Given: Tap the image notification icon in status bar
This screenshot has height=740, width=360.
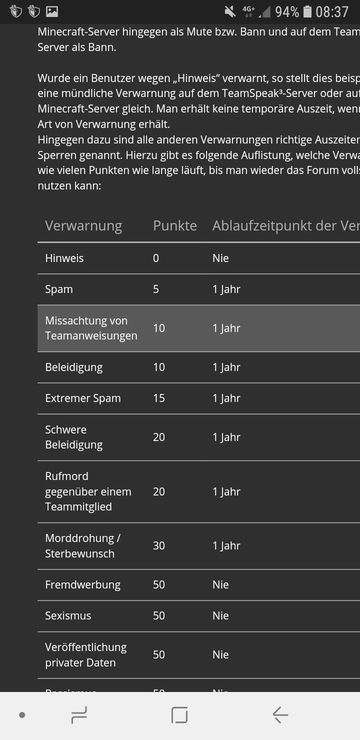Looking at the screenshot, I should [52, 12].
